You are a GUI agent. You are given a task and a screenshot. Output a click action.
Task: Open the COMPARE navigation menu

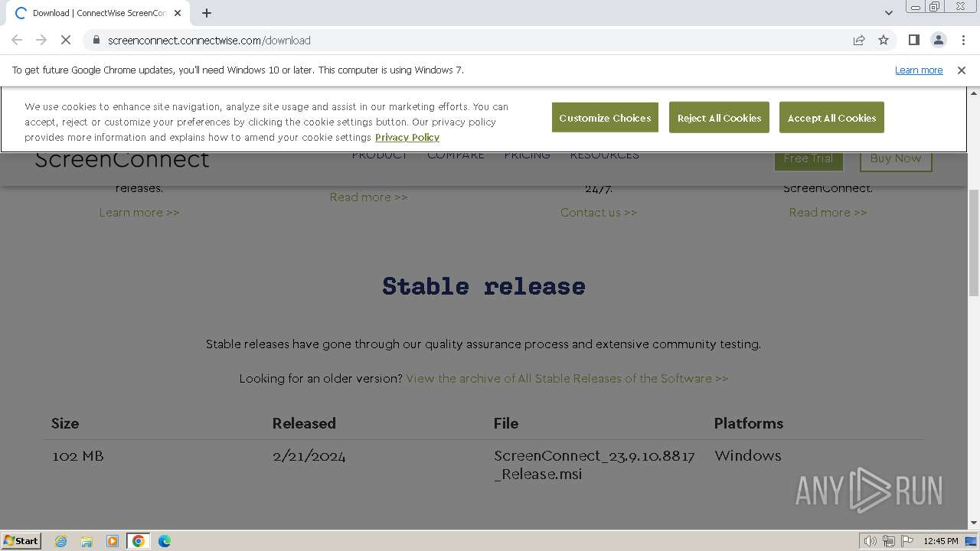[456, 156]
